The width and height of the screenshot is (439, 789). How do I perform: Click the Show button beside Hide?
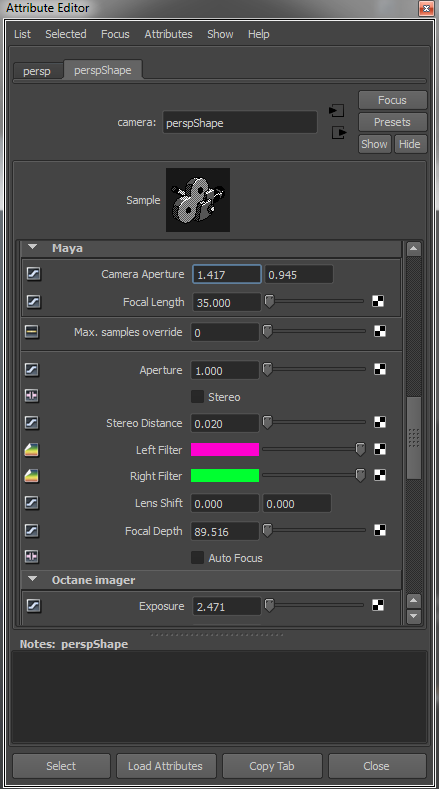click(375, 144)
